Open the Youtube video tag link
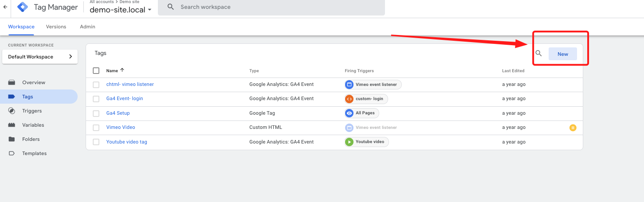This screenshot has height=202, width=644. tap(127, 142)
